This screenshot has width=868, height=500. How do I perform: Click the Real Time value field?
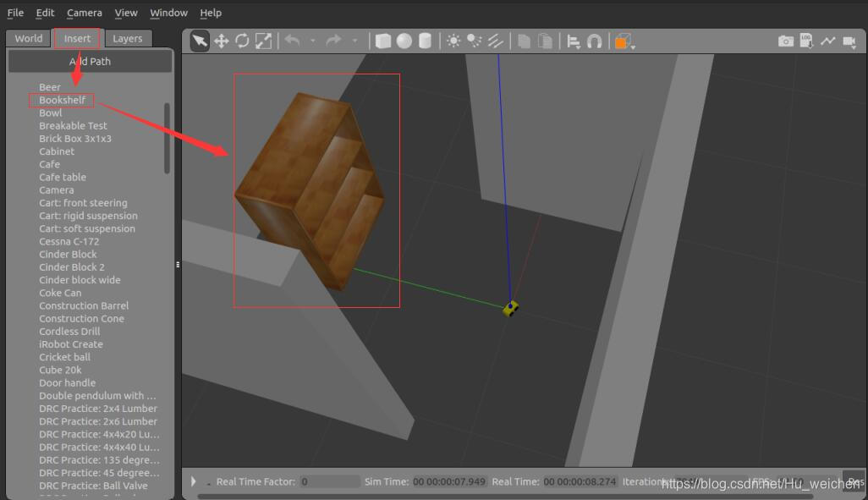tap(580, 481)
